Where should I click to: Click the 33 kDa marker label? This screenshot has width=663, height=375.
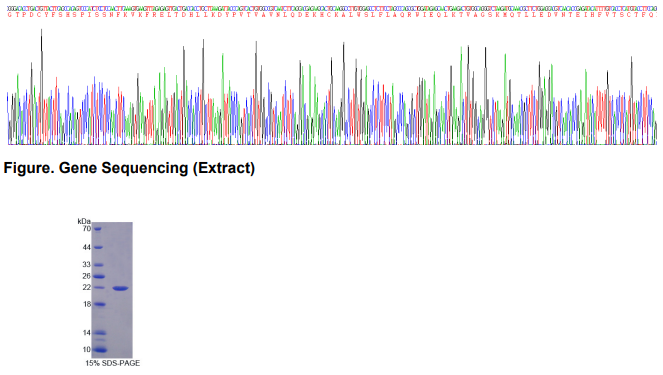(86, 265)
